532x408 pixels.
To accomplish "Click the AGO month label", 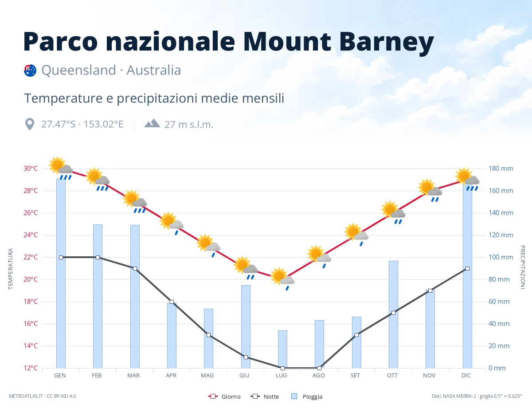I will click(x=318, y=375).
